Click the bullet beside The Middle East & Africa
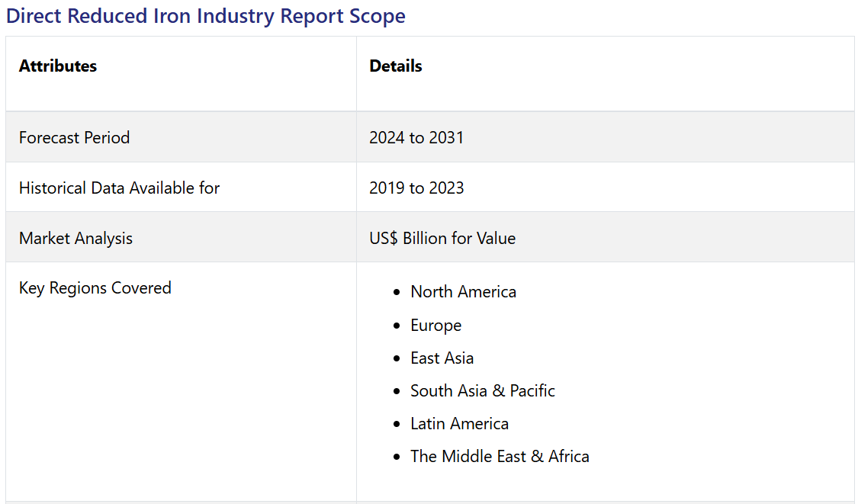858x504 pixels. (x=396, y=457)
